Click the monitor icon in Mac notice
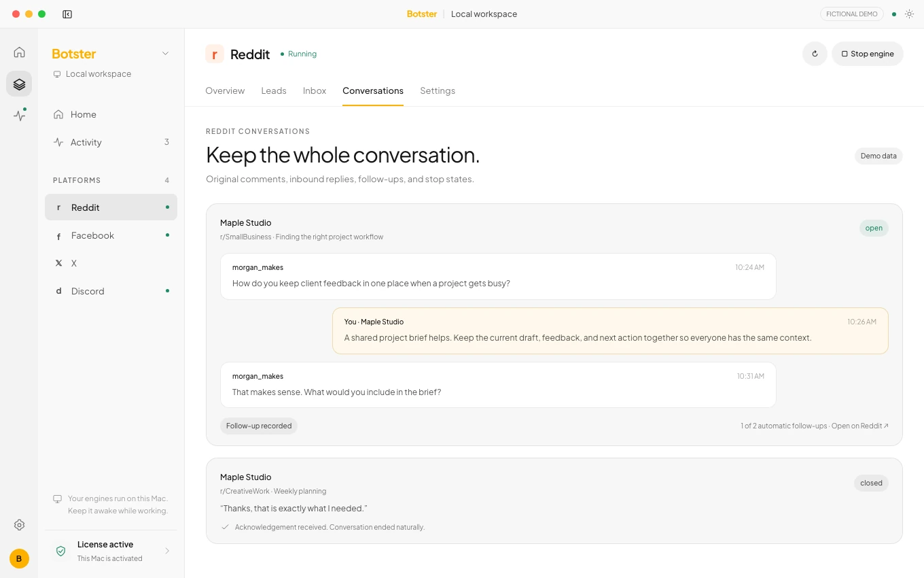Viewport: 924px width, 578px height. [57, 498]
